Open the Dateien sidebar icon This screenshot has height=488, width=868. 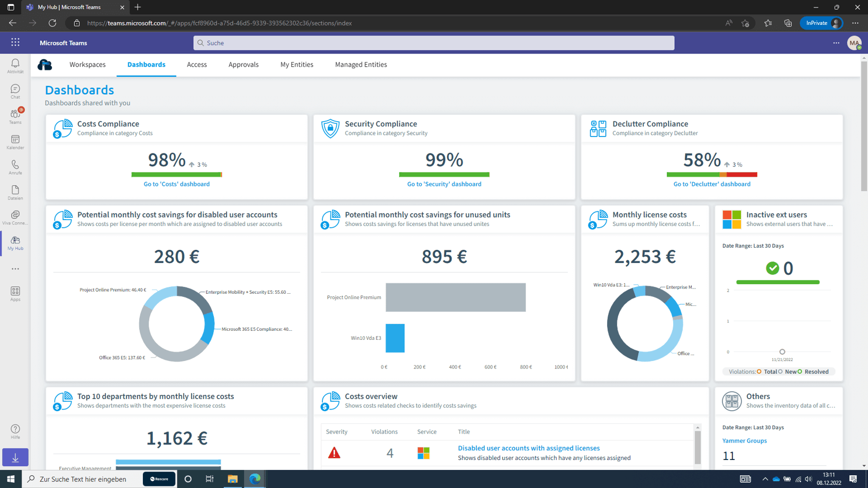[x=15, y=193]
